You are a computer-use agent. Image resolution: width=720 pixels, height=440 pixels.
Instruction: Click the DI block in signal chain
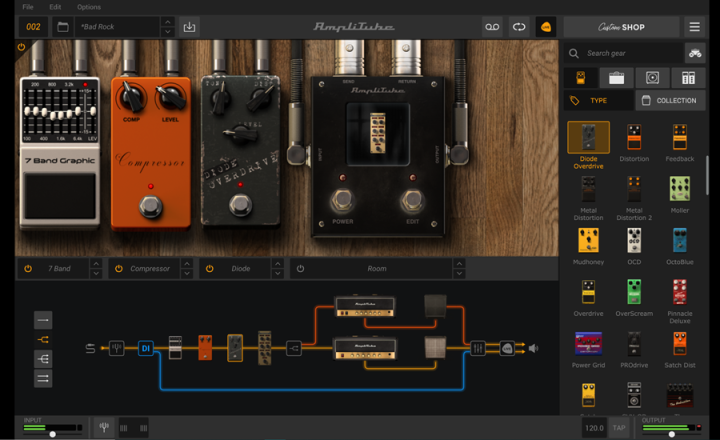146,348
